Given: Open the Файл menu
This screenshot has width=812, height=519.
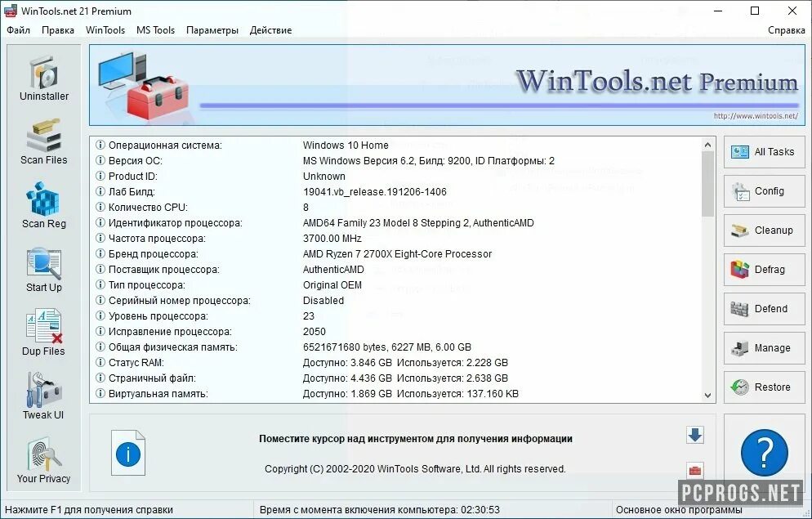Looking at the screenshot, I should 18,30.
